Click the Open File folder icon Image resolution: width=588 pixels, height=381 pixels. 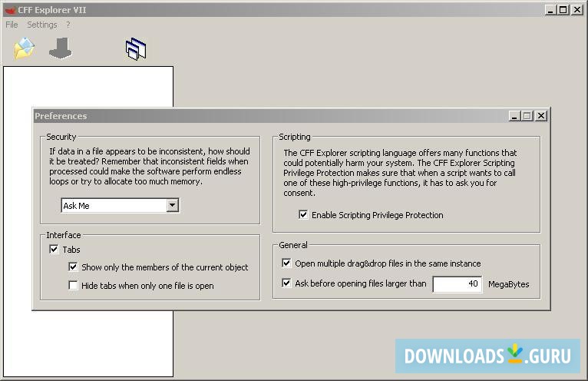25,48
